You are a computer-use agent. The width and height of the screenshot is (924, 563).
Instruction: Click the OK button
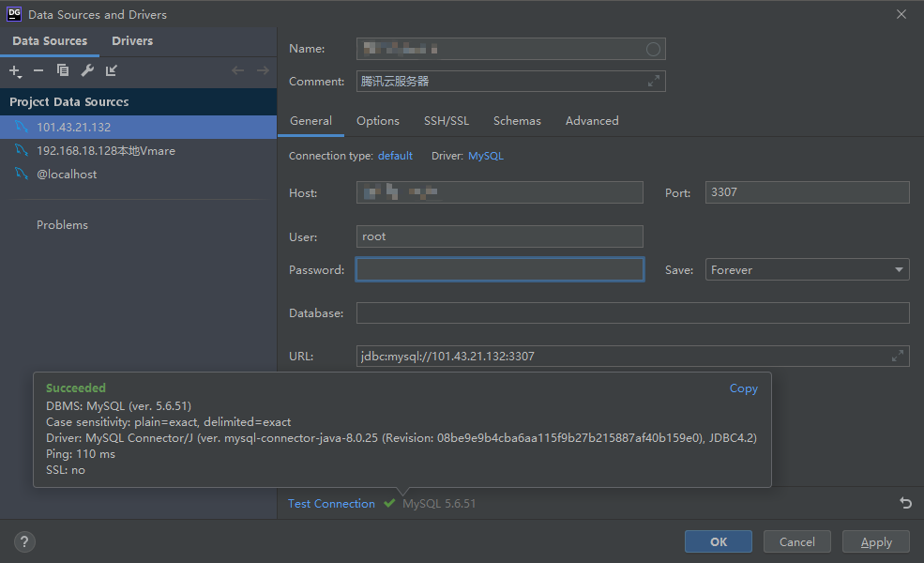tap(719, 541)
